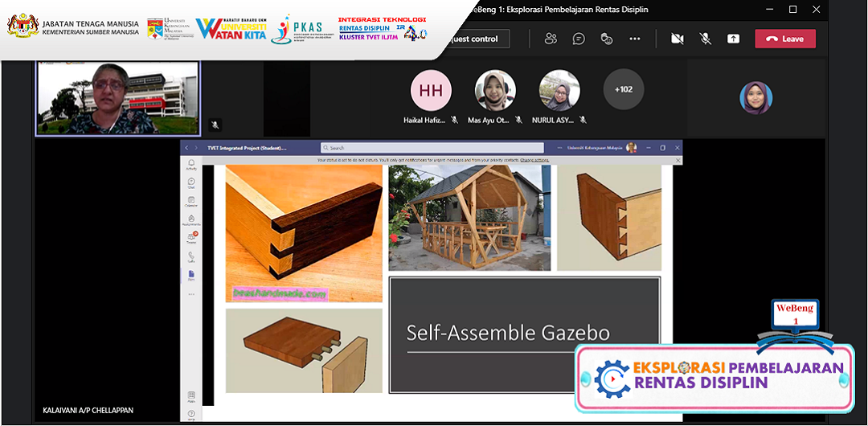
Task: Click the search box in shared Teams window
Action: [424, 148]
